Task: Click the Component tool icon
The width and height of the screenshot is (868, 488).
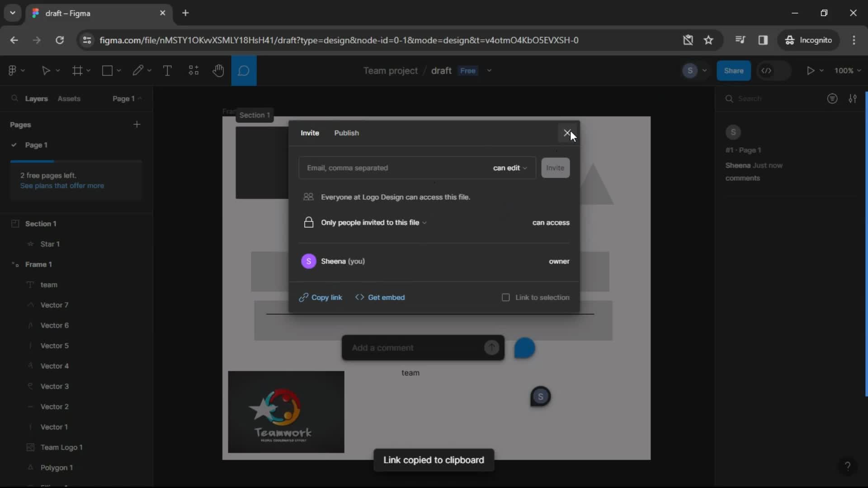Action: click(x=194, y=71)
